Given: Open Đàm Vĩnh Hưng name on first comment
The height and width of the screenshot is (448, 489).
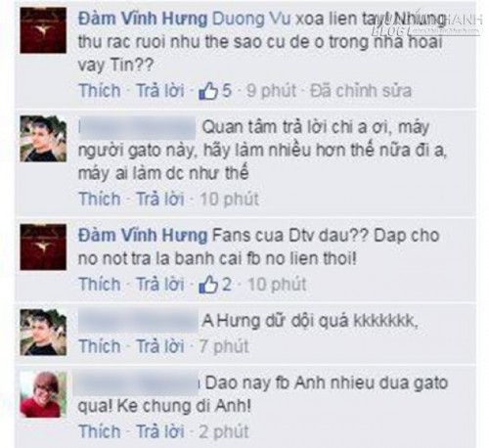Looking at the screenshot, I should (143, 19).
